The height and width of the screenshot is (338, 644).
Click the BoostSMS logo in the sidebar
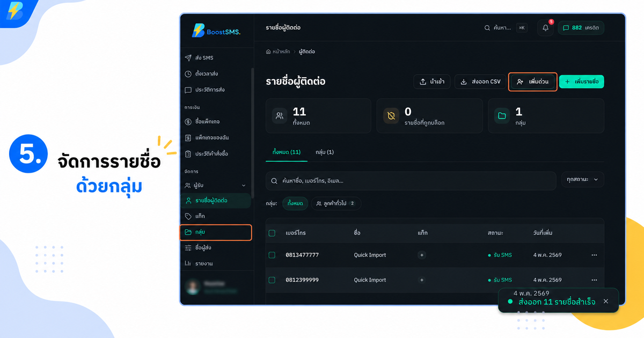click(216, 31)
